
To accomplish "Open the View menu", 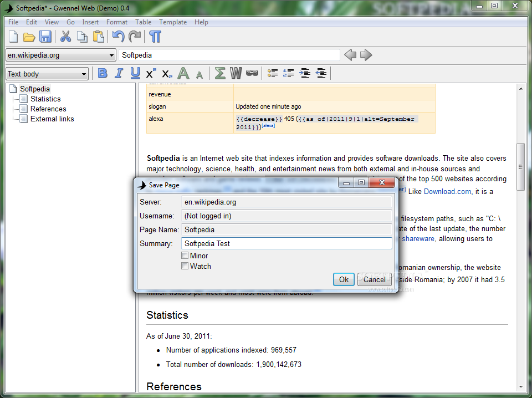I will (52, 22).
